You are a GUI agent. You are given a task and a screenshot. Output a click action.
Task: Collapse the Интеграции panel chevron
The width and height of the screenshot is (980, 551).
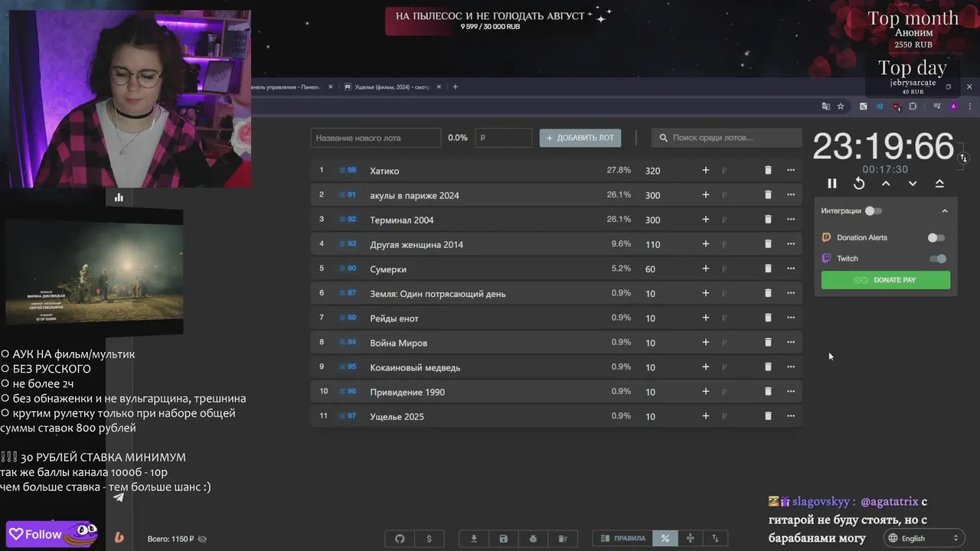coord(944,211)
